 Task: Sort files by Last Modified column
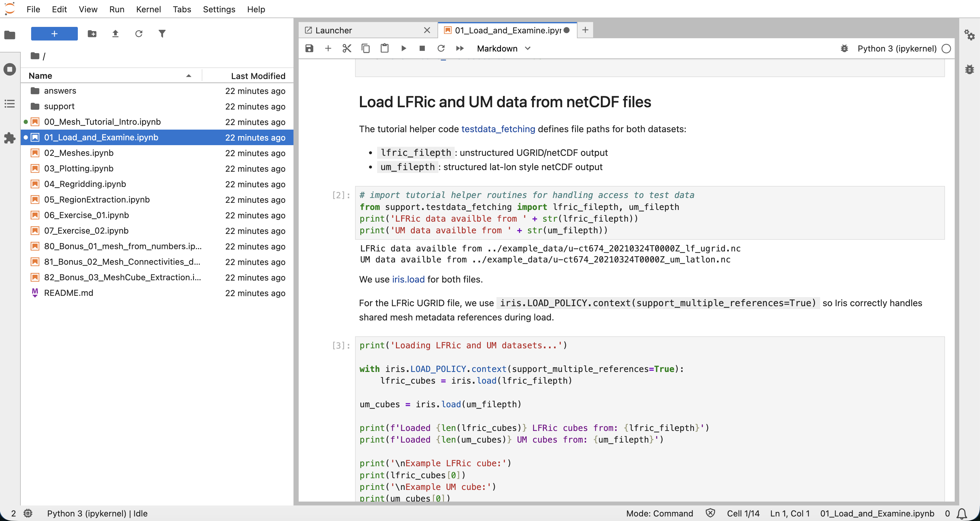point(247,75)
